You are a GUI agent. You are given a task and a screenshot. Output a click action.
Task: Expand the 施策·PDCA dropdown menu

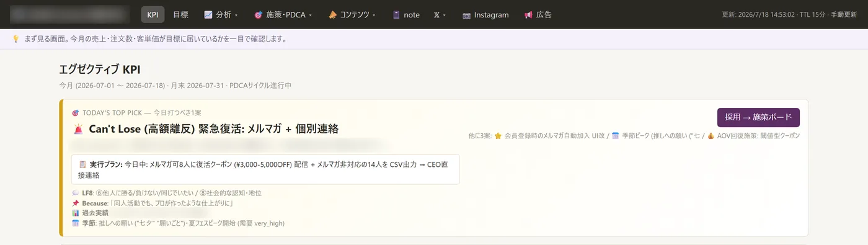[x=283, y=15]
